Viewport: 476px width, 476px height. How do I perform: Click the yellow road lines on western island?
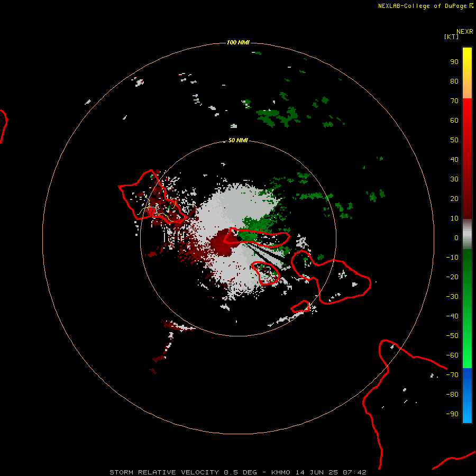[x=157, y=210]
